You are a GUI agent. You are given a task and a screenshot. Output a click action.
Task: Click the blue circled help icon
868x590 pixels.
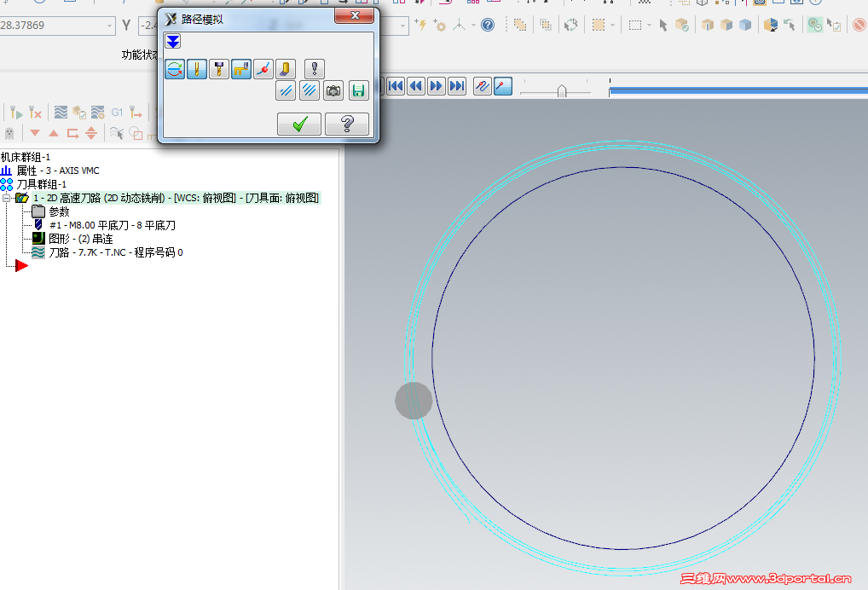488,25
